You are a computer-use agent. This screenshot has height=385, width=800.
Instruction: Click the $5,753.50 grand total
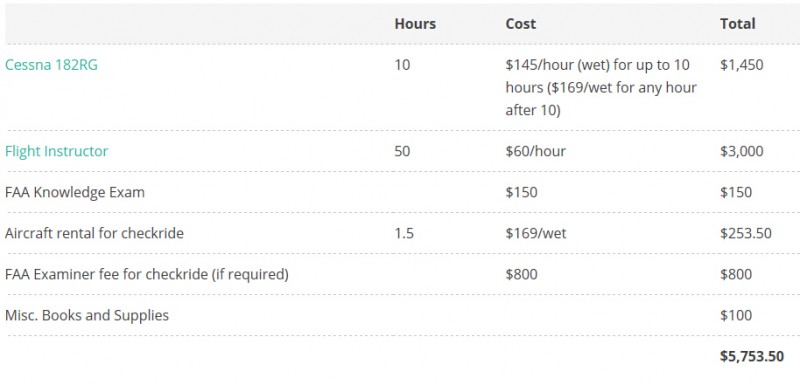point(752,356)
